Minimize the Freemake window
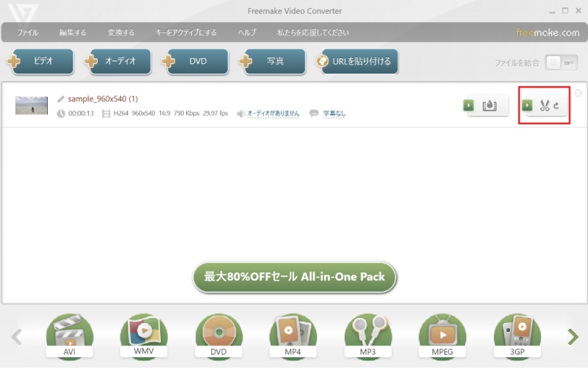 [552, 11]
